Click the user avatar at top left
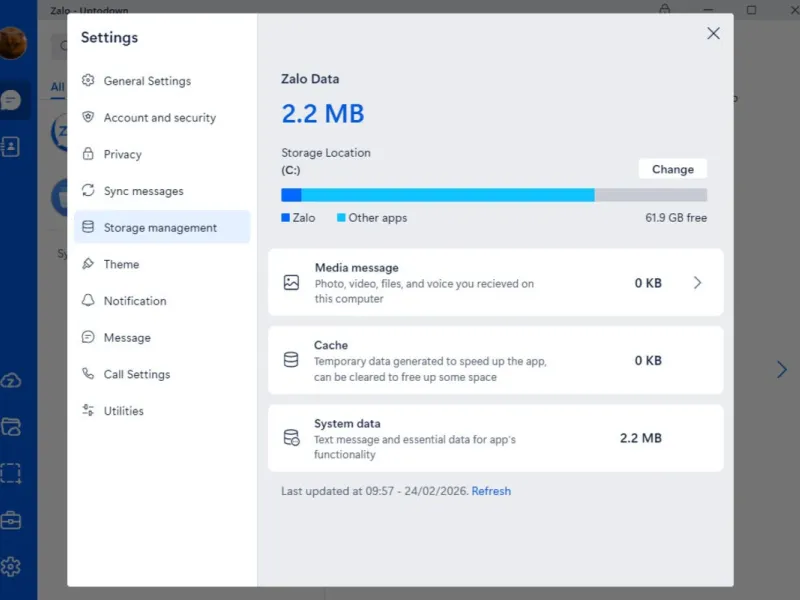 (x=13, y=43)
